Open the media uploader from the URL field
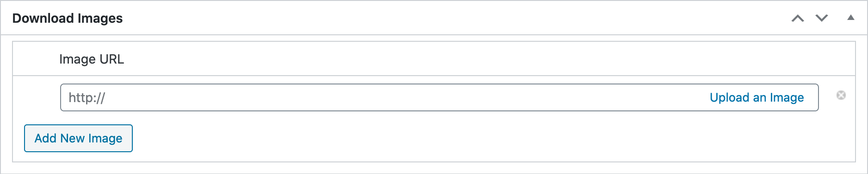 (x=757, y=97)
